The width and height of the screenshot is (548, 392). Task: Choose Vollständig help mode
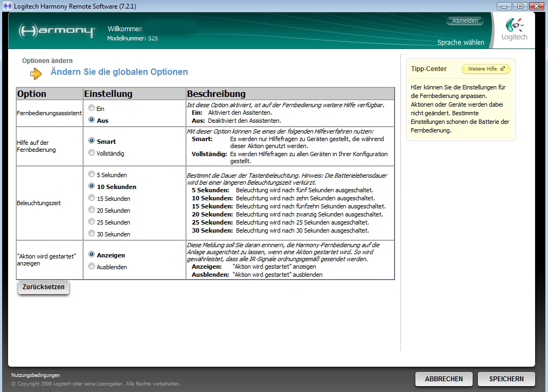[92, 153]
